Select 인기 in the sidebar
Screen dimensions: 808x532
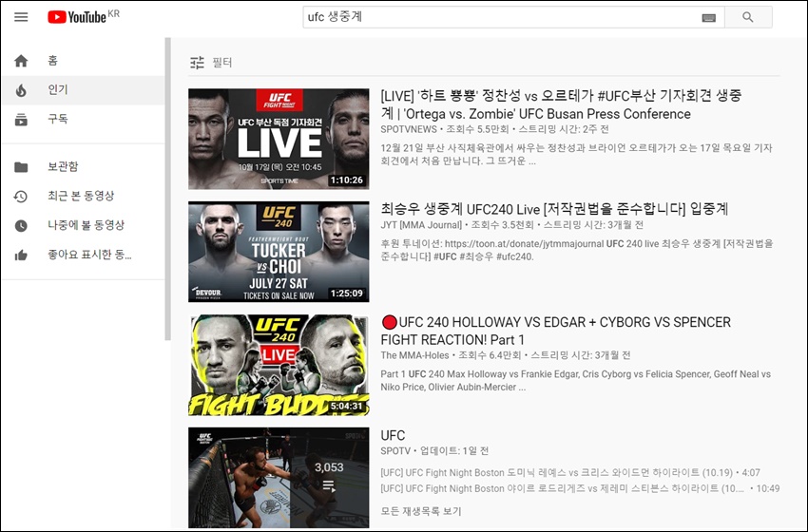(83, 90)
